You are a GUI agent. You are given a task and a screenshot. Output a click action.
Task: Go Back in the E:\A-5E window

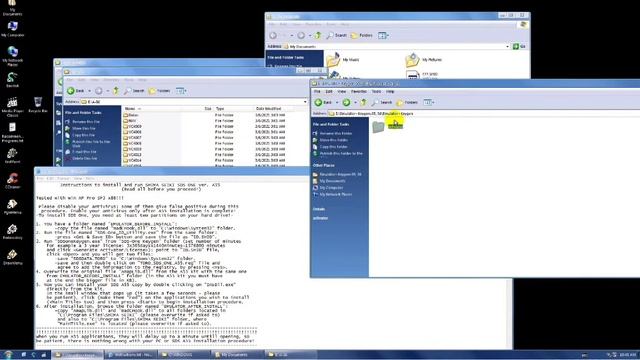point(76,91)
